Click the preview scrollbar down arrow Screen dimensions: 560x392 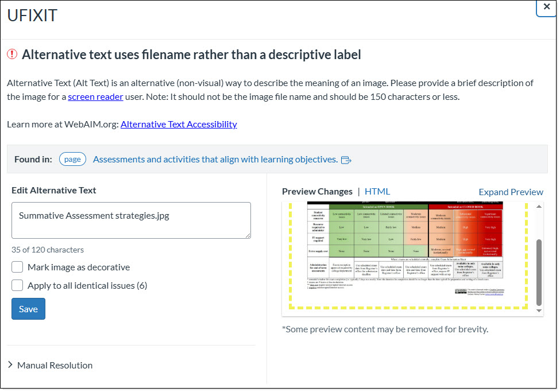pyautogui.click(x=539, y=311)
